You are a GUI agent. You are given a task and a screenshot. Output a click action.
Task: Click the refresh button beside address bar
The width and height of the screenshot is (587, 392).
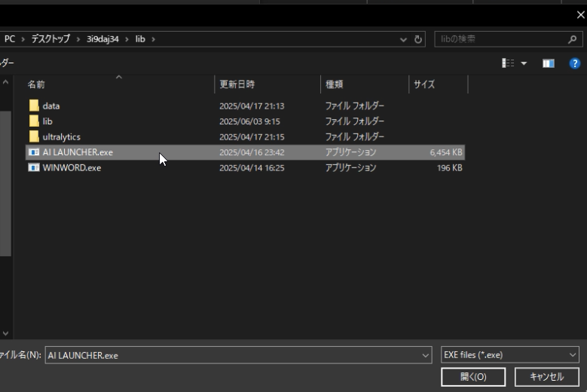[419, 39]
